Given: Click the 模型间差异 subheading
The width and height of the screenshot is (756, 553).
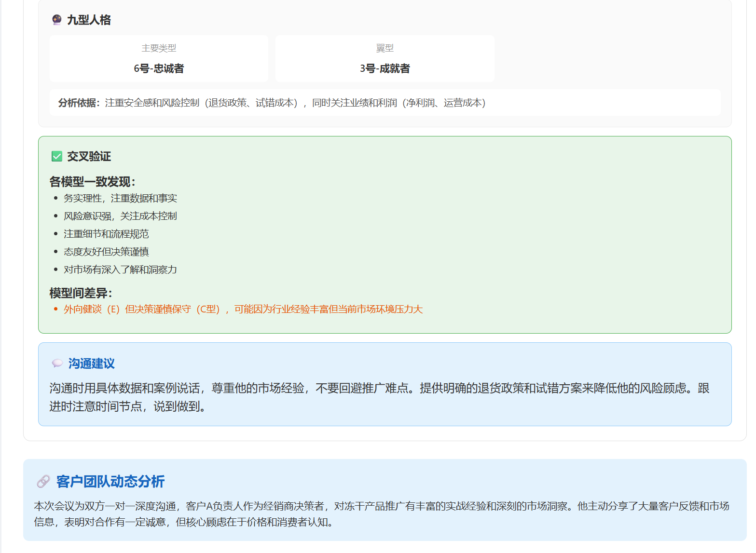Looking at the screenshot, I should point(81,293).
